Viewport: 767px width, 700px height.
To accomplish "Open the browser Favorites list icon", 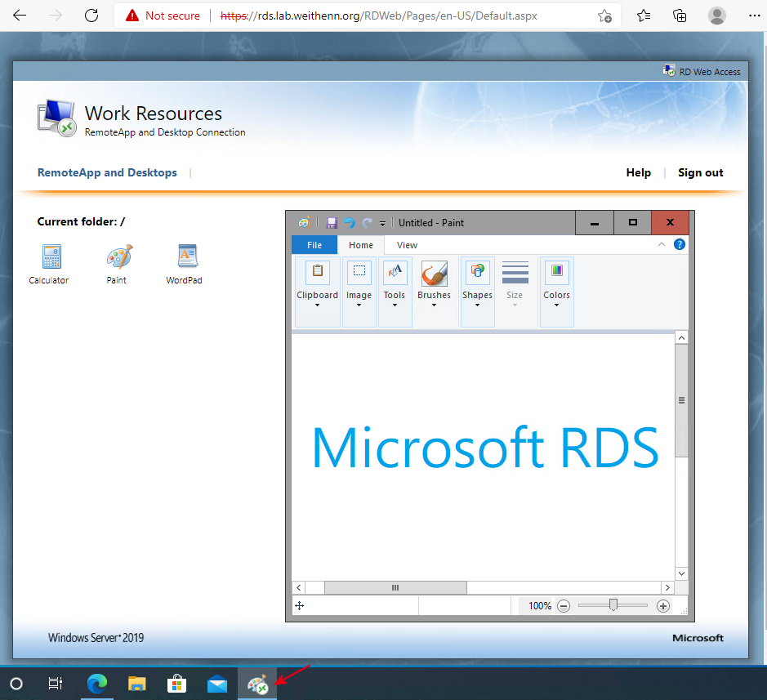I will [x=644, y=16].
